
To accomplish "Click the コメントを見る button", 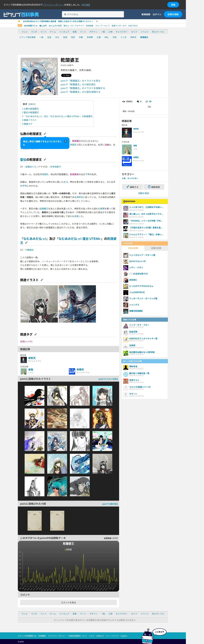I will click(68, 603).
